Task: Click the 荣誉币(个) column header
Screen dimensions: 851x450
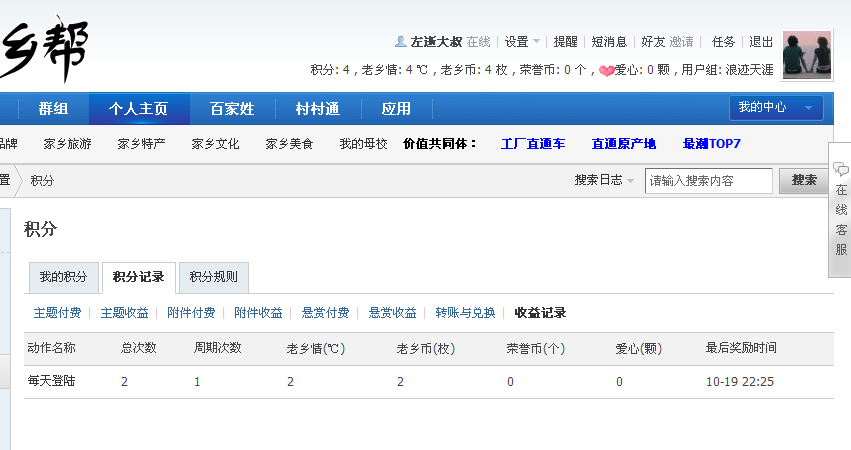Action: [536, 348]
